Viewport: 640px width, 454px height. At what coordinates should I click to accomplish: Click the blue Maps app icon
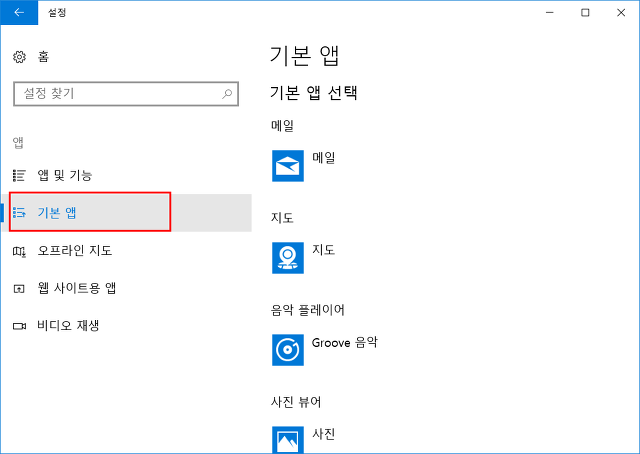coord(288,258)
